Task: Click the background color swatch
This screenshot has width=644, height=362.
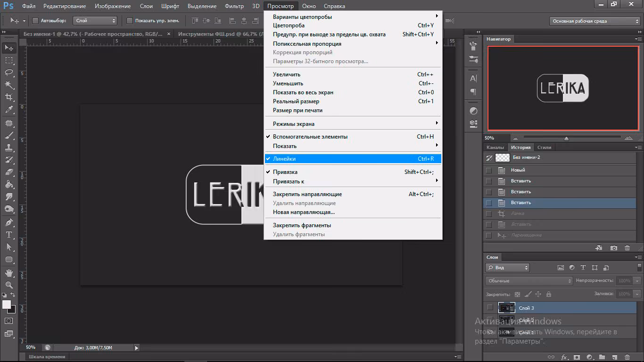Action: [12, 310]
